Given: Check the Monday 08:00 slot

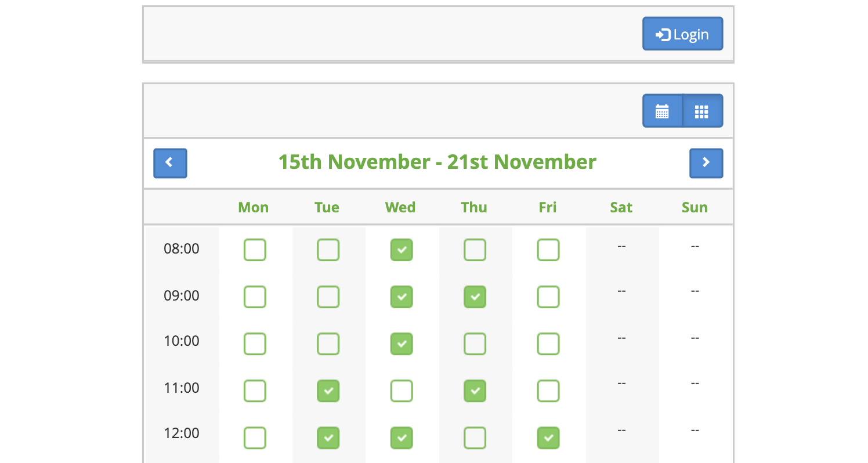Looking at the screenshot, I should point(255,250).
